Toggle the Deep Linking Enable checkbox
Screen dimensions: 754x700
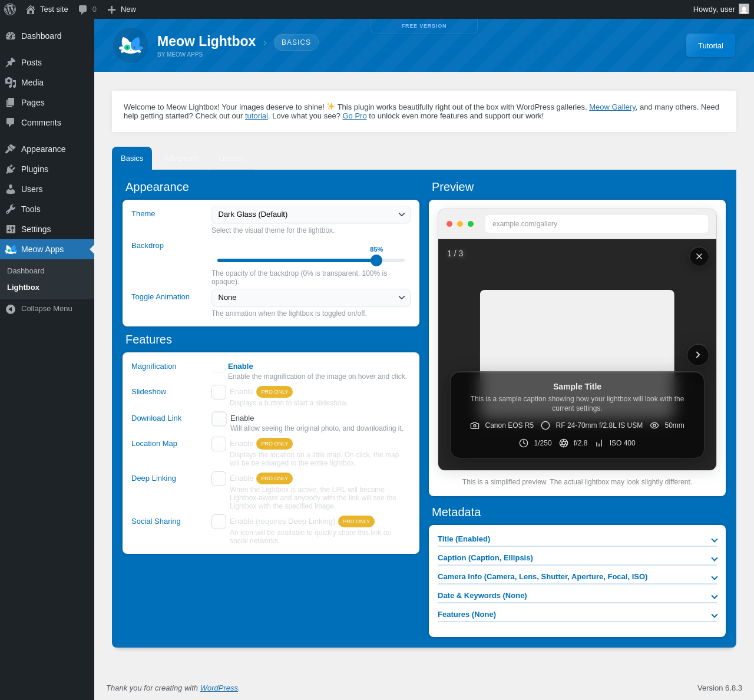(x=219, y=479)
